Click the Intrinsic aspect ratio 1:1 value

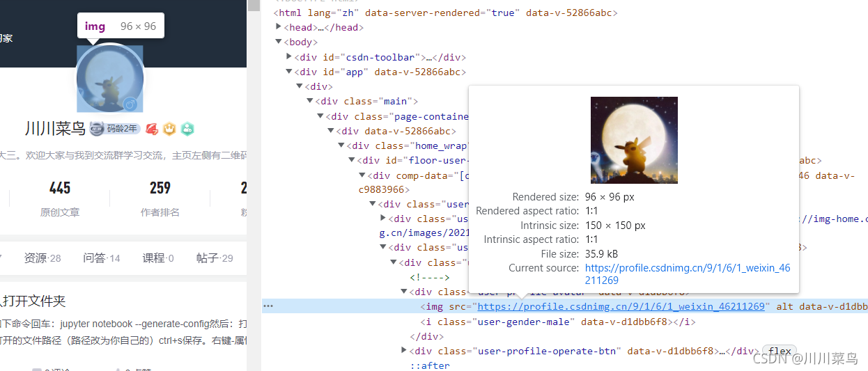[x=591, y=239]
